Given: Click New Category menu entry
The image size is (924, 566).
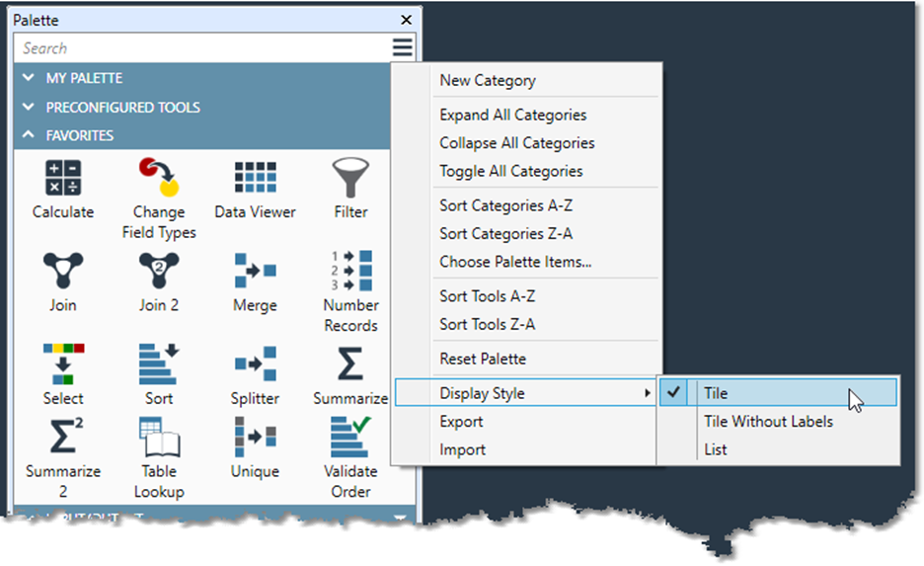Looking at the screenshot, I should pos(488,81).
